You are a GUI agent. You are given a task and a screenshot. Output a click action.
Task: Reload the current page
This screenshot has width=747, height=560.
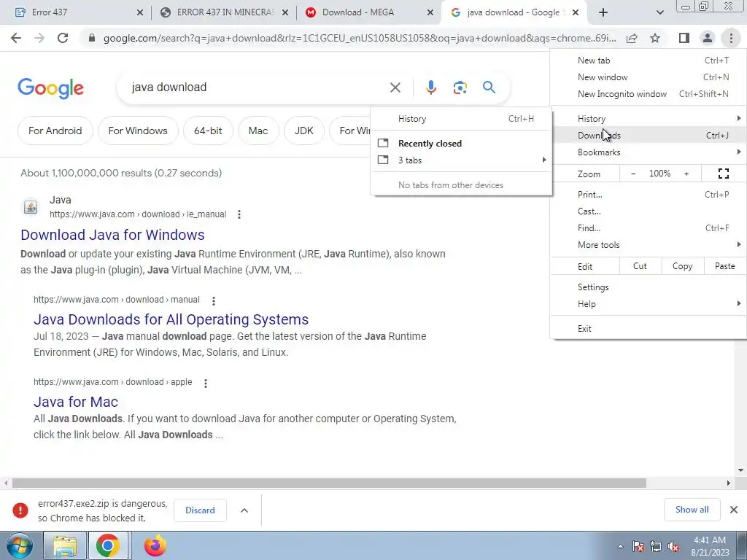click(x=63, y=38)
